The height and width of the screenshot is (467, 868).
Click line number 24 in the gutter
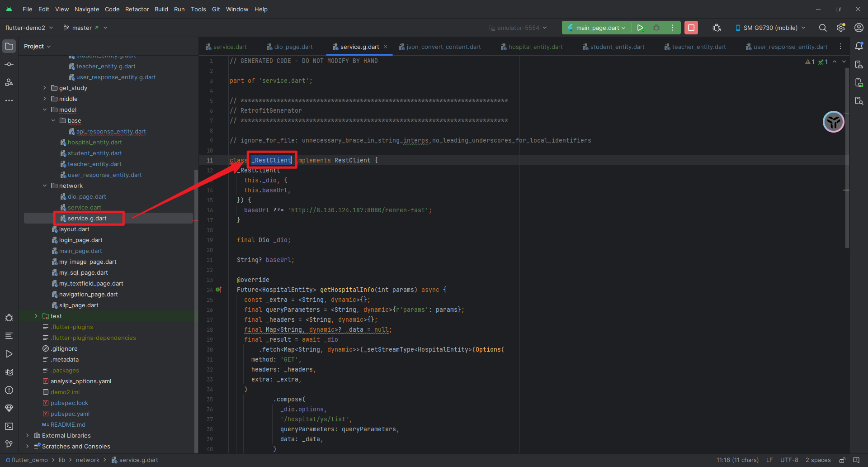(210, 290)
